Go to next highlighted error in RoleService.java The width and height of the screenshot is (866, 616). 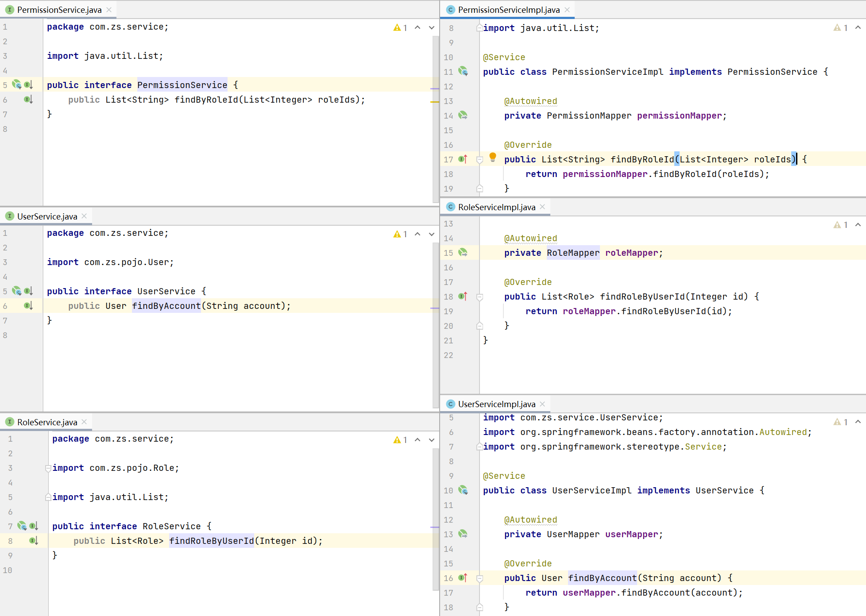pyautogui.click(x=432, y=440)
